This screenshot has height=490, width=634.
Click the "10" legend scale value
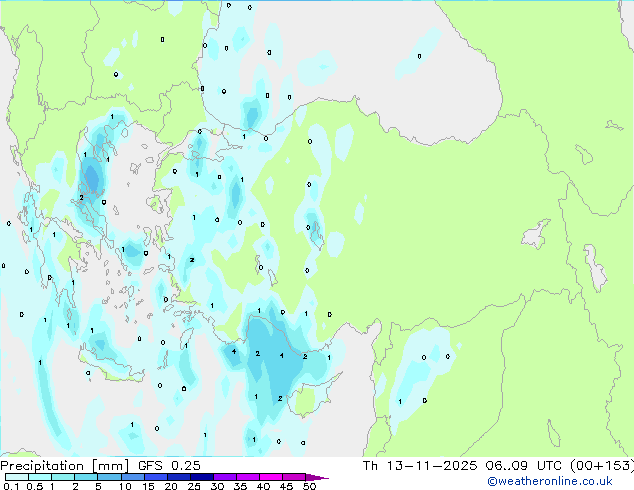tap(125, 486)
